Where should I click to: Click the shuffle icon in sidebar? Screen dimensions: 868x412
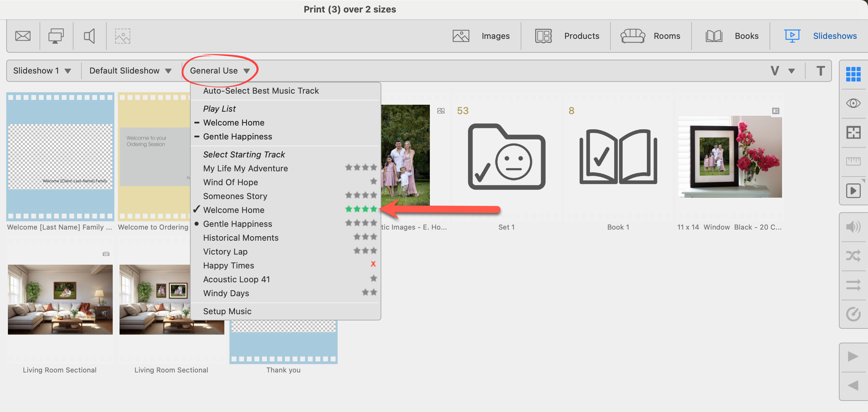[x=853, y=256]
